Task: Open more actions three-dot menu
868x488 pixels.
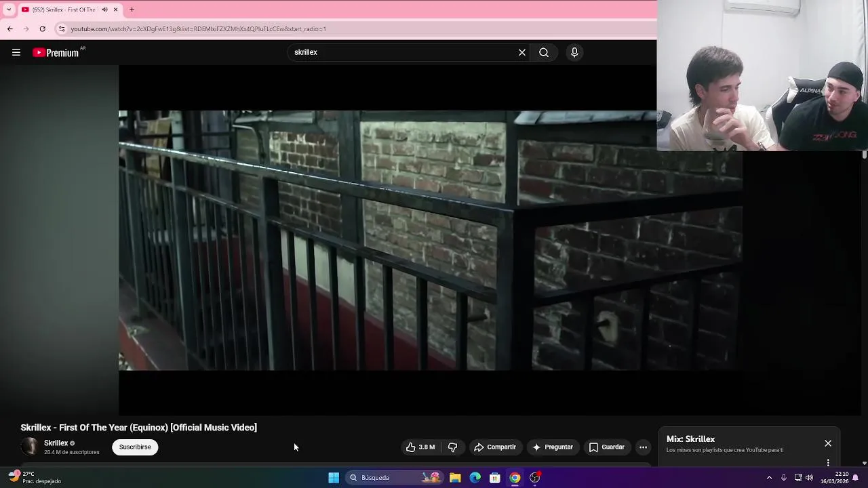Action: pos(643,447)
